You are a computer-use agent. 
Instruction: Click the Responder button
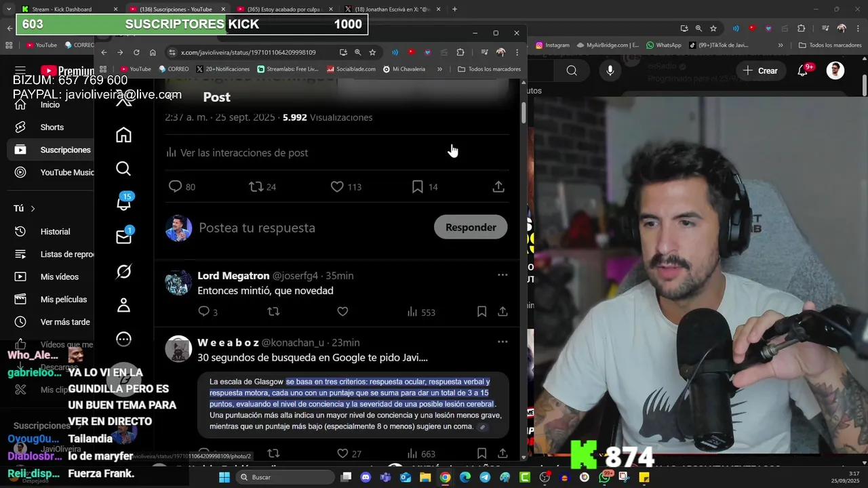pos(471,227)
